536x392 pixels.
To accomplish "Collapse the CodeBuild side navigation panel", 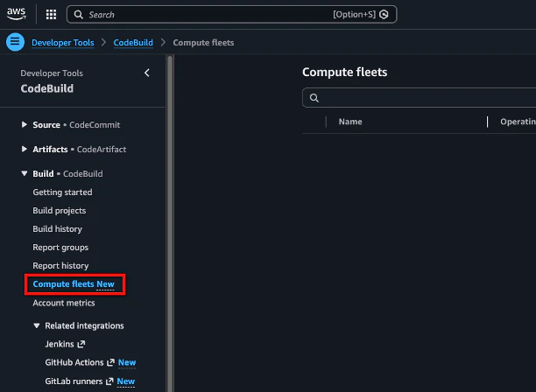I will [147, 73].
